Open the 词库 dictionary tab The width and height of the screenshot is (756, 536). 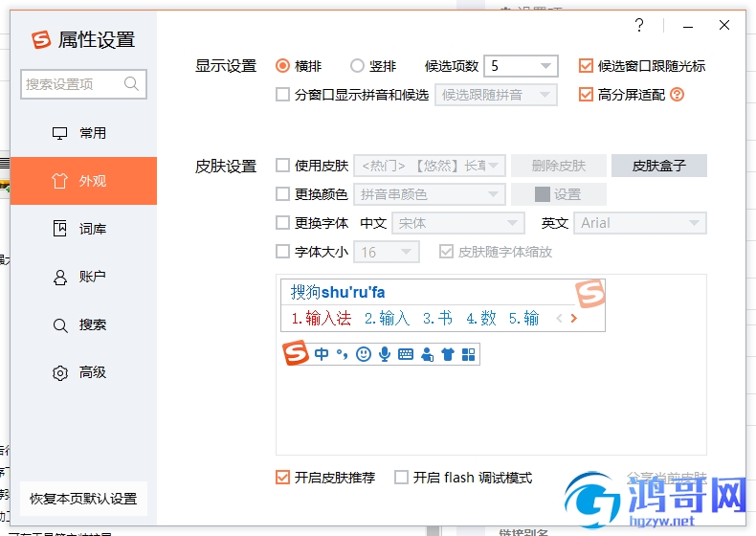click(83, 229)
